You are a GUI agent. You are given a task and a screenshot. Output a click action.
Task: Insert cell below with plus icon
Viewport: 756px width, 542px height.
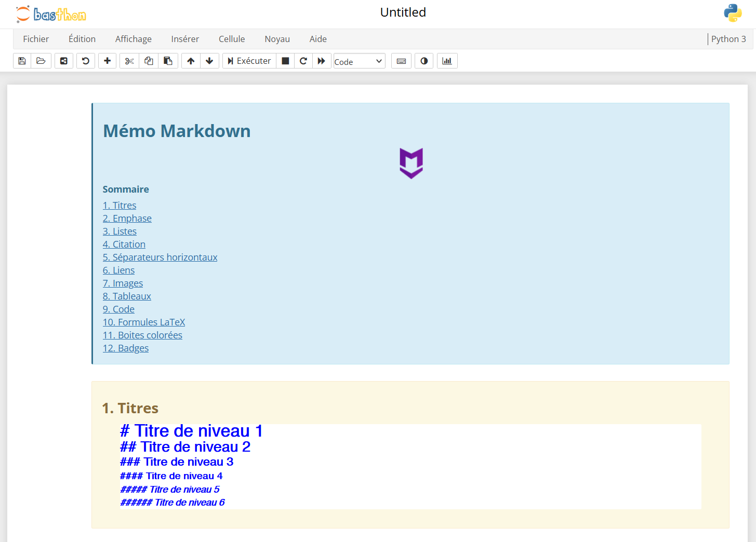[x=108, y=61]
